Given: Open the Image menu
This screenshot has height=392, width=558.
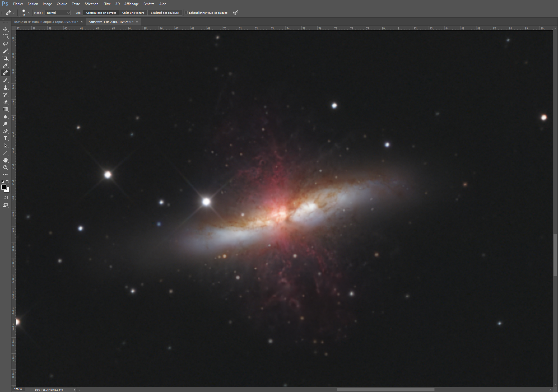Looking at the screenshot, I should [47, 4].
